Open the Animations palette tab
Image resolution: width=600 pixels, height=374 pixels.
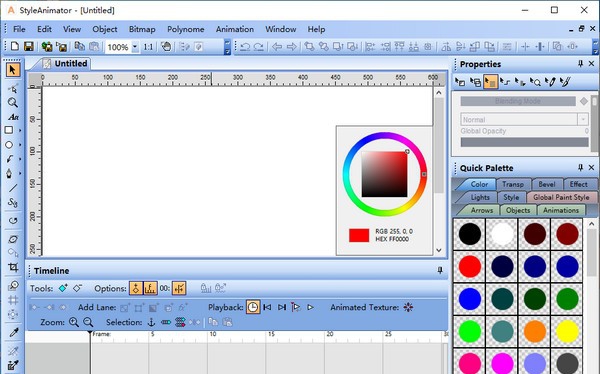pos(561,210)
